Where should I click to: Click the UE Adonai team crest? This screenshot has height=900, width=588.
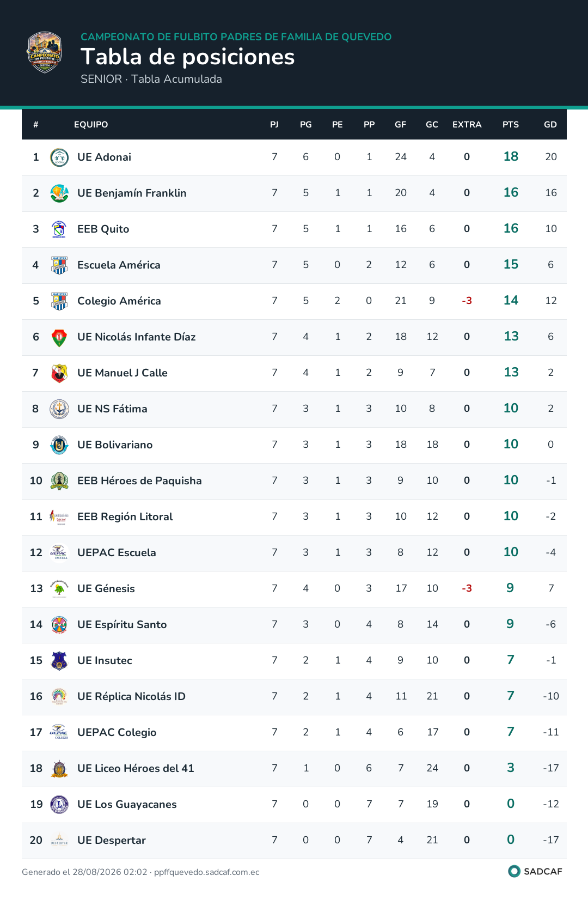click(59, 157)
